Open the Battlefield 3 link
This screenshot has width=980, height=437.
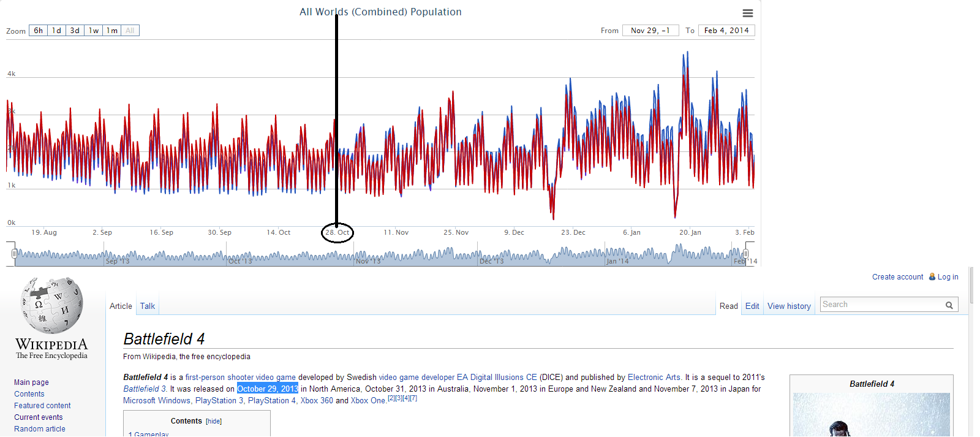point(144,389)
